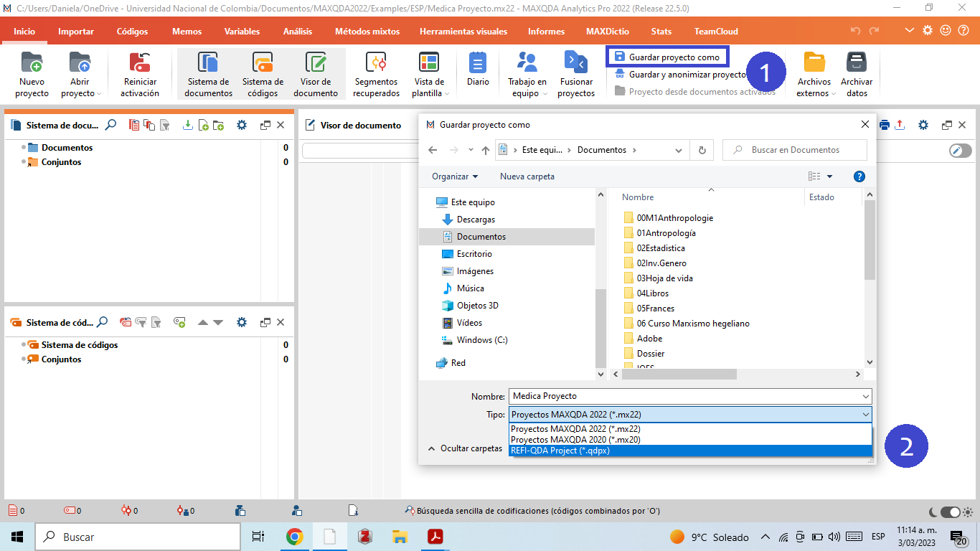Click the Reiniciar activación icon
This screenshot has width=980, height=551.
click(140, 63)
